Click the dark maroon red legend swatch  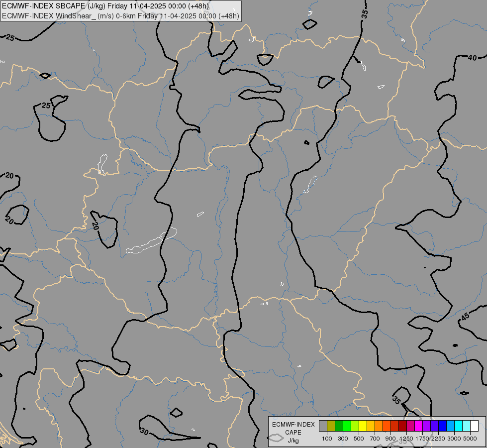pos(403,426)
